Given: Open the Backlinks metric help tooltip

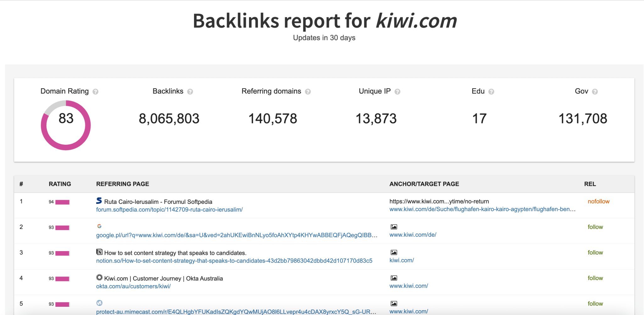Looking at the screenshot, I should point(190,91).
